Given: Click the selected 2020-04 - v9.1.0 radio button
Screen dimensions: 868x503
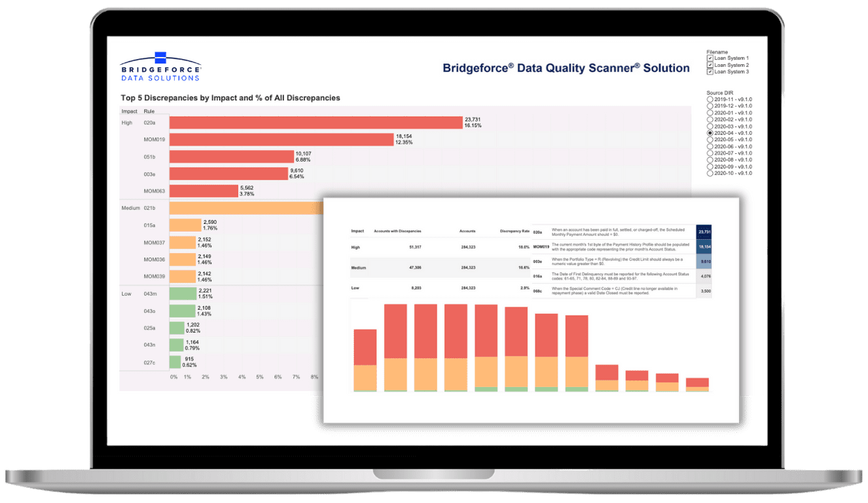Looking at the screenshot, I should tap(710, 133).
